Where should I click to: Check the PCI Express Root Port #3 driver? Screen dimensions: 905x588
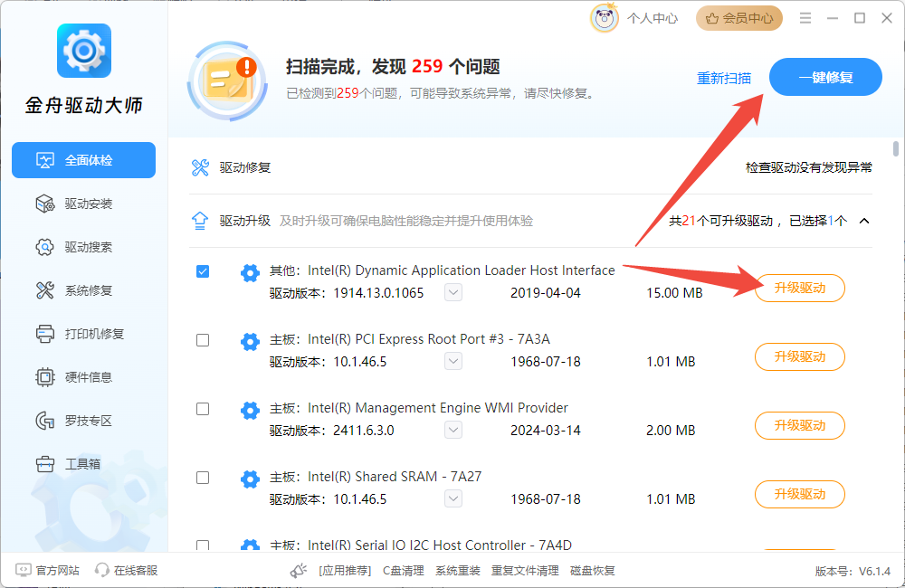203,340
